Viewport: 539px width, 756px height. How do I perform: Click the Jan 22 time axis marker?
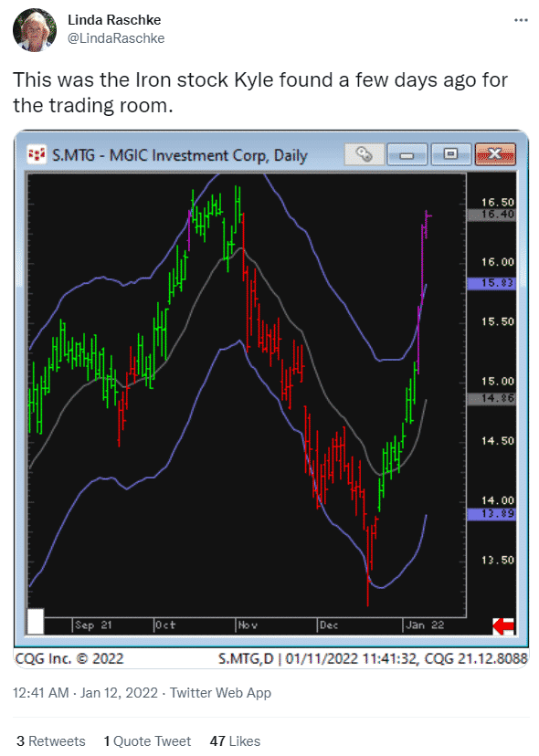[x=425, y=625]
